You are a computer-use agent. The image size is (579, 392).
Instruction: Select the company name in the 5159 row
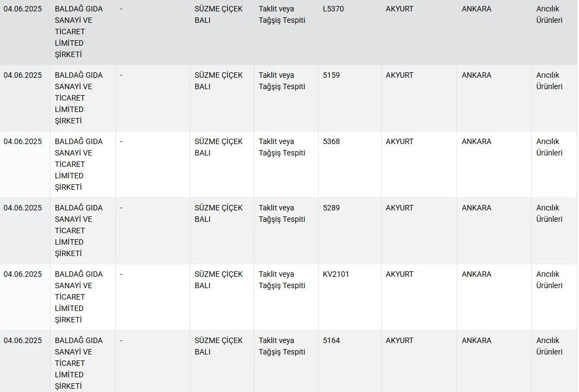tap(78, 98)
